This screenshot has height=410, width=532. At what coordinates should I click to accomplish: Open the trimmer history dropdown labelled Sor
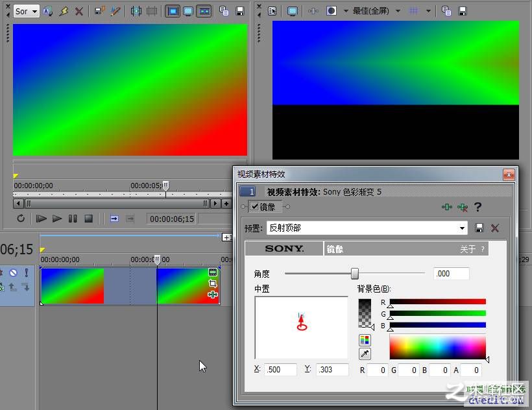[27, 11]
